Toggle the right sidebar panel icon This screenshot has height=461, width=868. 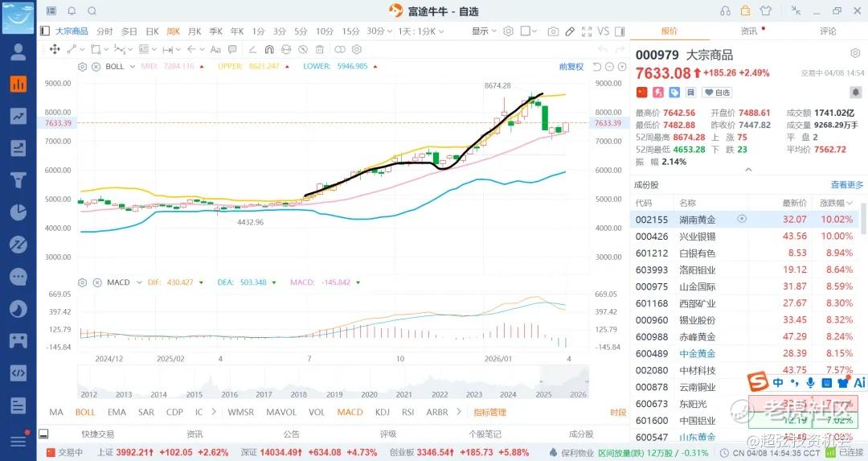(x=620, y=31)
